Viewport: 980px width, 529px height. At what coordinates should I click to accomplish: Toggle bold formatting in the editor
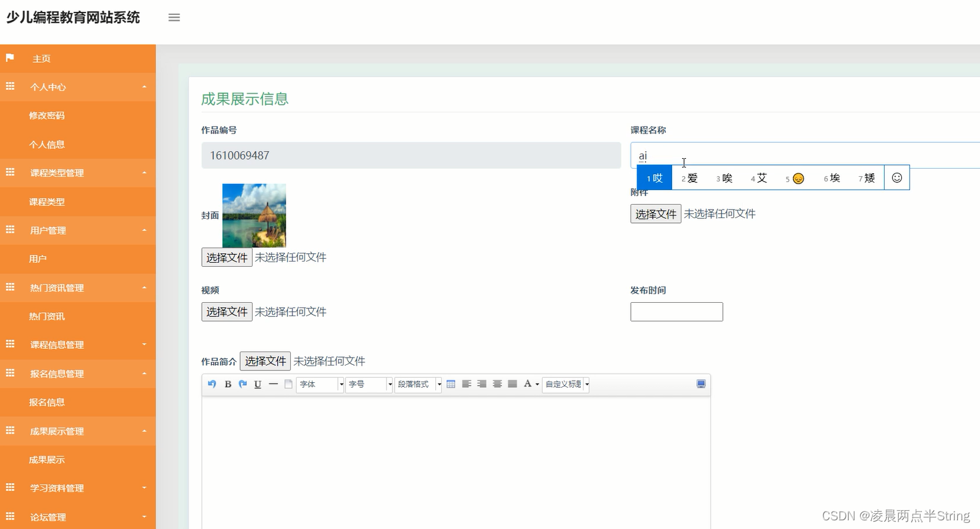[227, 384]
